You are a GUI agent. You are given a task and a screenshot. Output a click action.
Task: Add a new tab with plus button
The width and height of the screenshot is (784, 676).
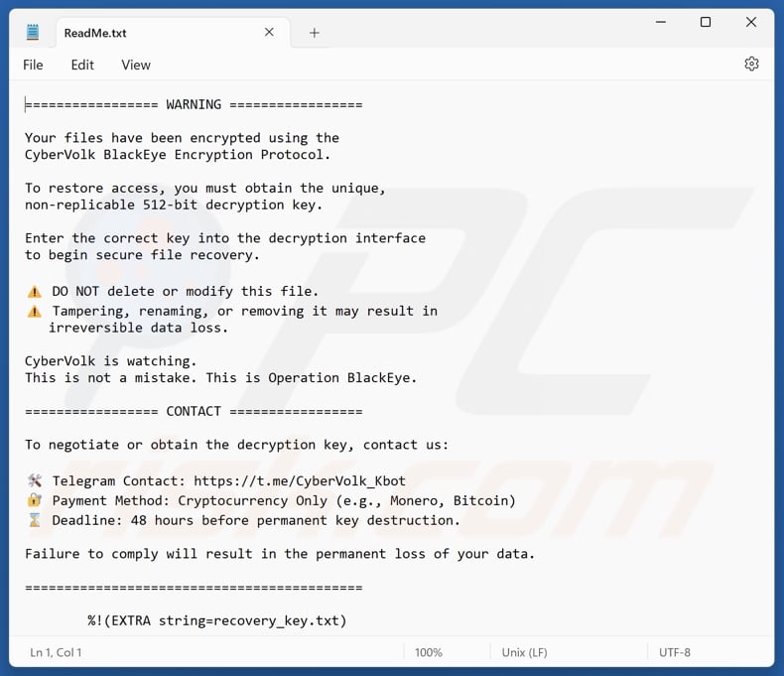(x=314, y=33)
